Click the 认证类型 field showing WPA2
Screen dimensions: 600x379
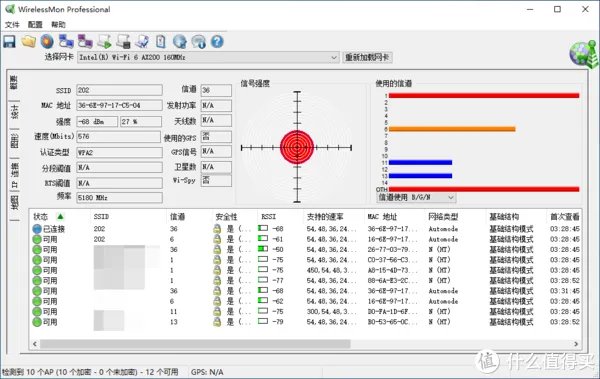point(119,152)
